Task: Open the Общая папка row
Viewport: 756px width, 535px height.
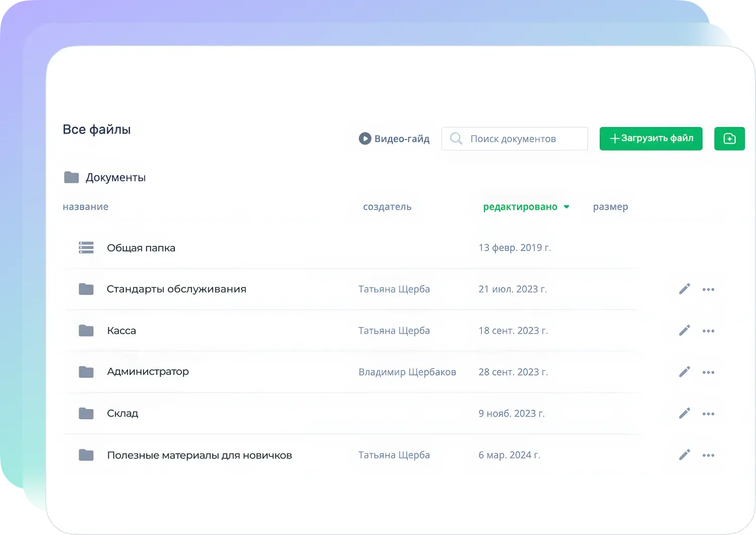Action: point(350,248)
